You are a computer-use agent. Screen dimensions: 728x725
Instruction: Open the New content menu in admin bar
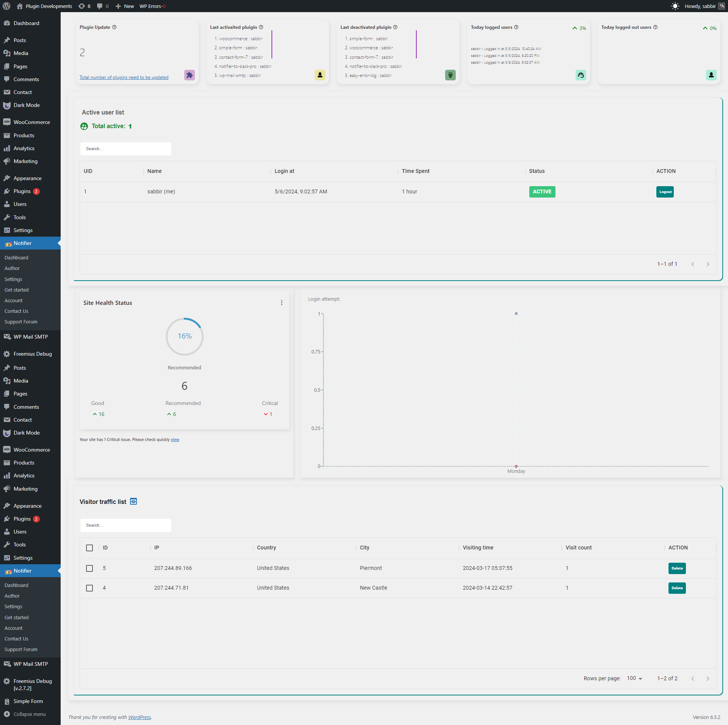point(125,6)
